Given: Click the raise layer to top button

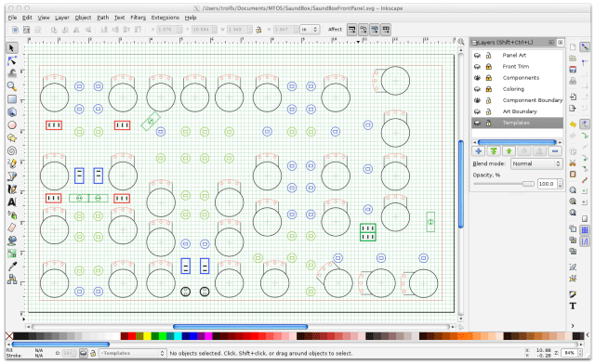Looking at the screenshot, I should 494,151.
